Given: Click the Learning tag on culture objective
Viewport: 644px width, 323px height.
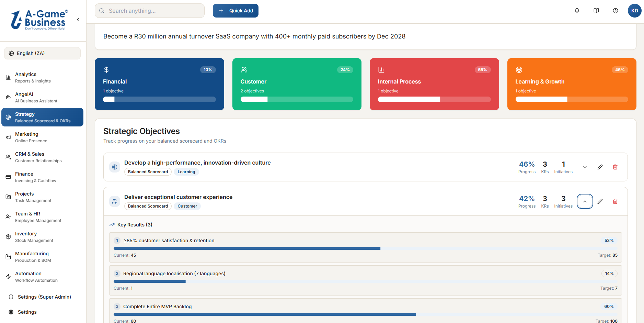Looking at the screenshot, I should pyautogui.click(x=186, y=172).
